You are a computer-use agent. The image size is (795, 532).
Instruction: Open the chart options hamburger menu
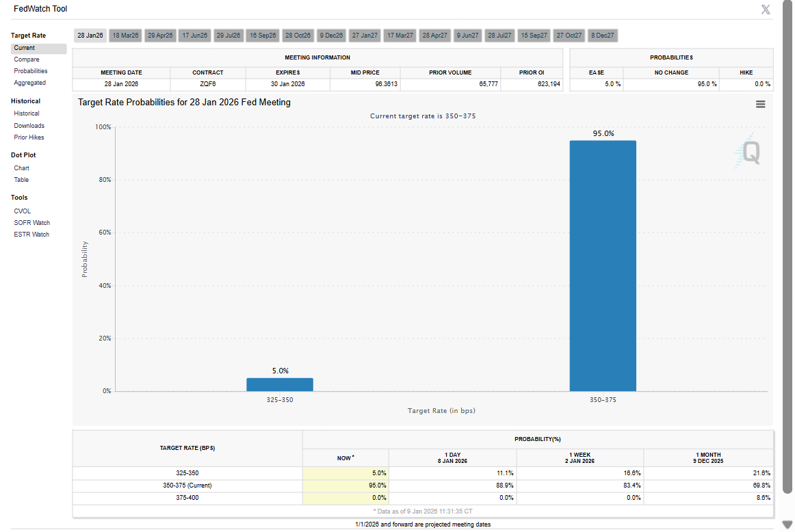[760, 104]
